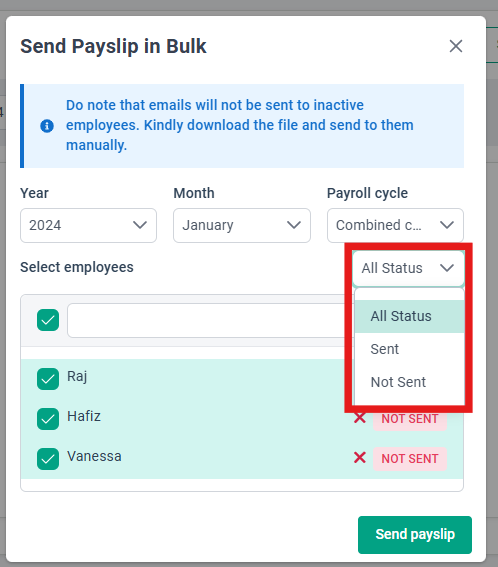Close the Send Payslip in Bulk dialog
Screen dimensions: 498x567
[456, 46]
